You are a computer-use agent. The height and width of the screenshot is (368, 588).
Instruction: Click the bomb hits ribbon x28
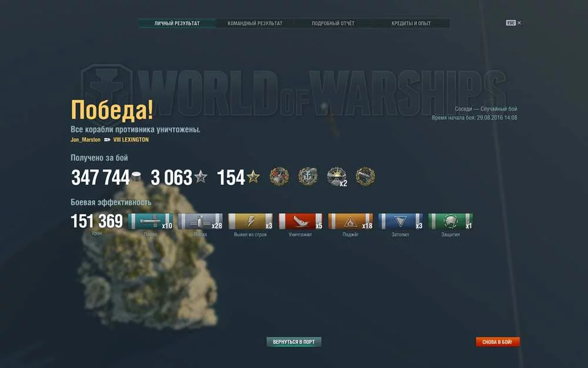[x=201, y=221]
